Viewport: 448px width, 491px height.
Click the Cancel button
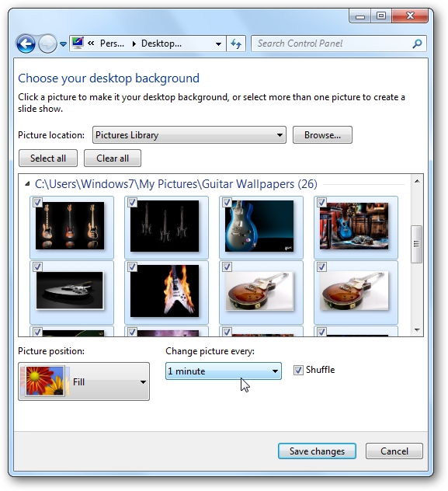394,451
